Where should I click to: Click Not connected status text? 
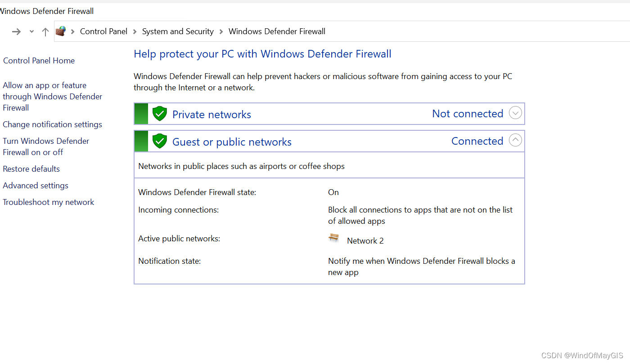pos(468,114)
